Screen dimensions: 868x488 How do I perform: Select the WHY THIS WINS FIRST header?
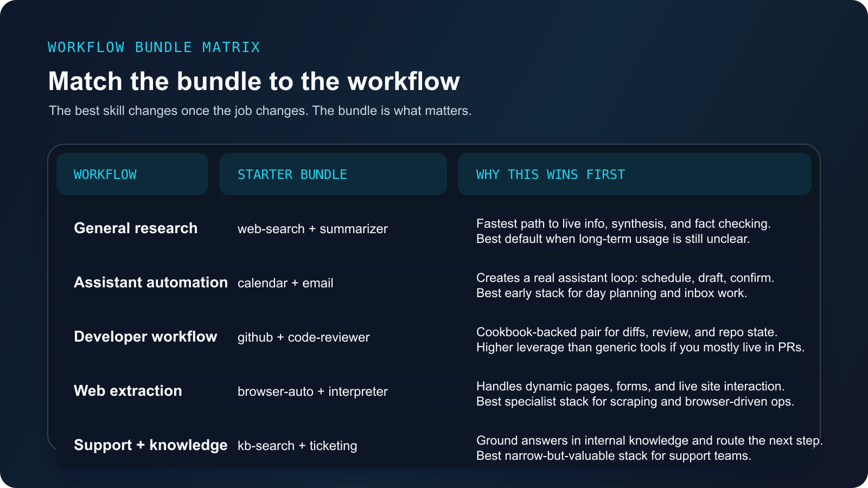pos(550,174)
